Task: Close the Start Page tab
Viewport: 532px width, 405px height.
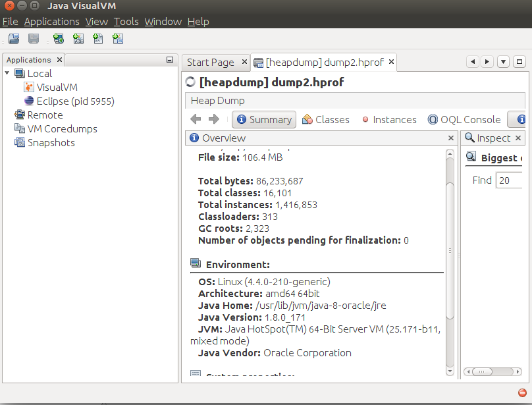Action: click(244, 62)
